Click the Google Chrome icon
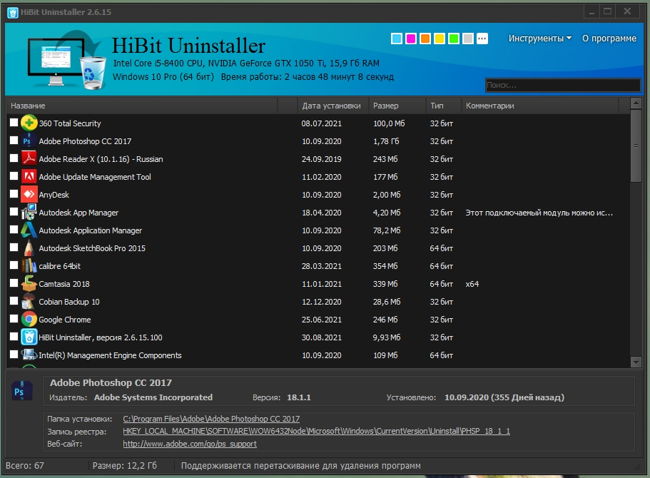This screenshot has height=478, width=650. pos(29,319)
